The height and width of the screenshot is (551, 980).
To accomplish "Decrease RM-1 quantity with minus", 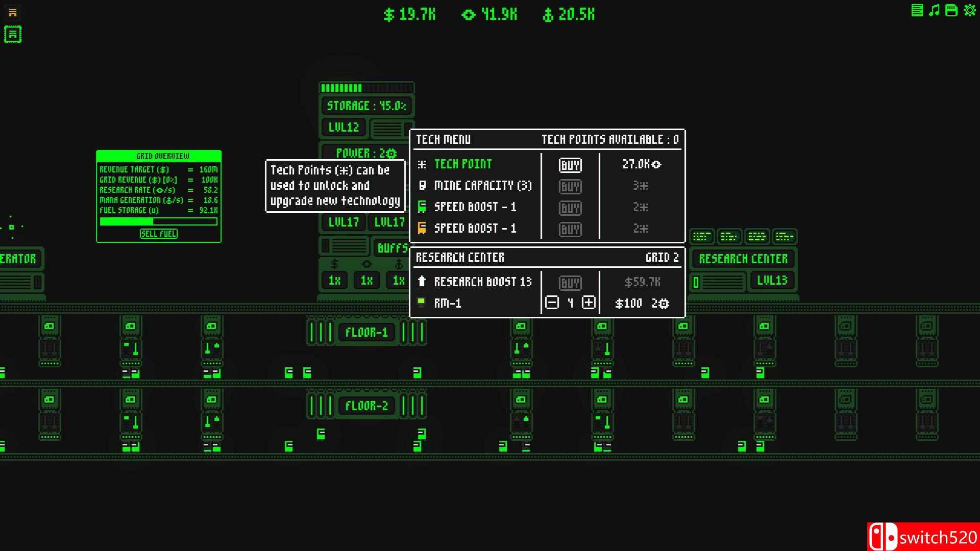I will (552, 303).
